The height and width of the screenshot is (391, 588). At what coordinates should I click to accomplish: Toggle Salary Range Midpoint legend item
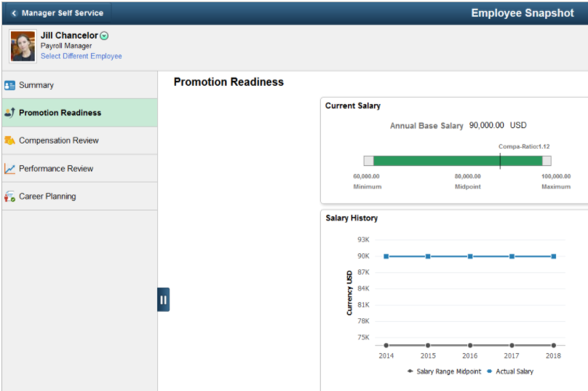(x=444, y=371)
